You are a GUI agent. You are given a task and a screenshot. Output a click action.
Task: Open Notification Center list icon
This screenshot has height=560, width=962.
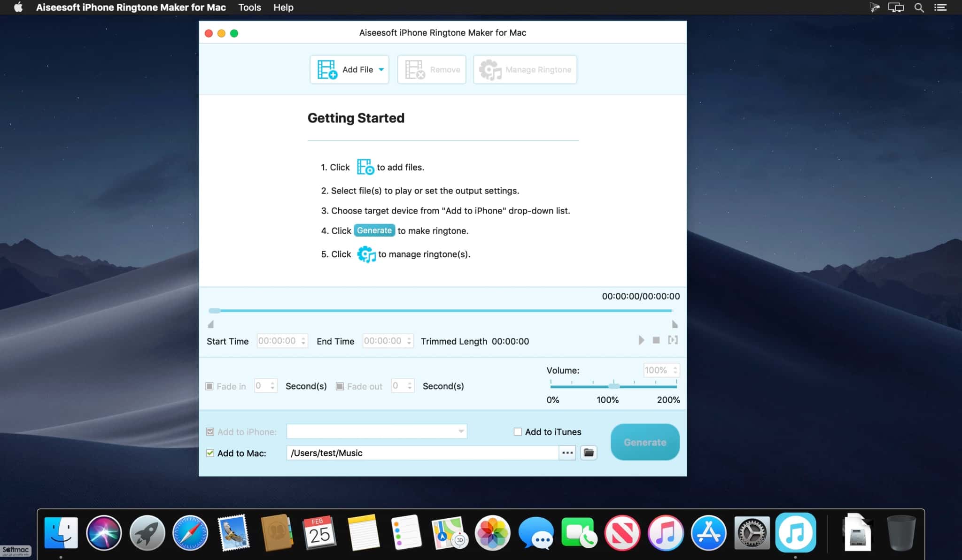click(x=940, y=8)
